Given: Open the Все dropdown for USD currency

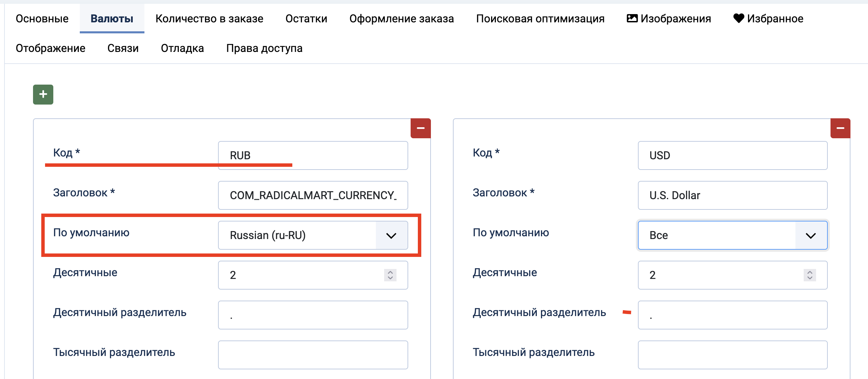Looking at the screenshot, I should pos(733,235).
